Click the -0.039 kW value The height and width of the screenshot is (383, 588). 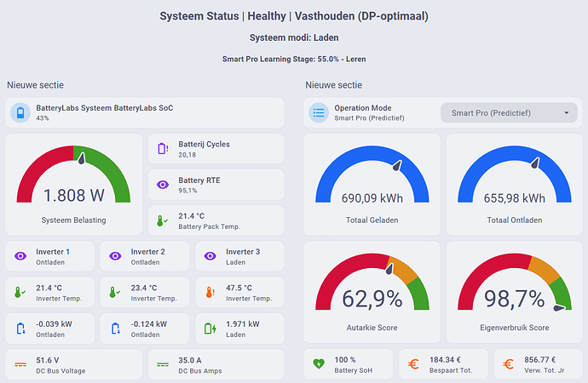54,324
